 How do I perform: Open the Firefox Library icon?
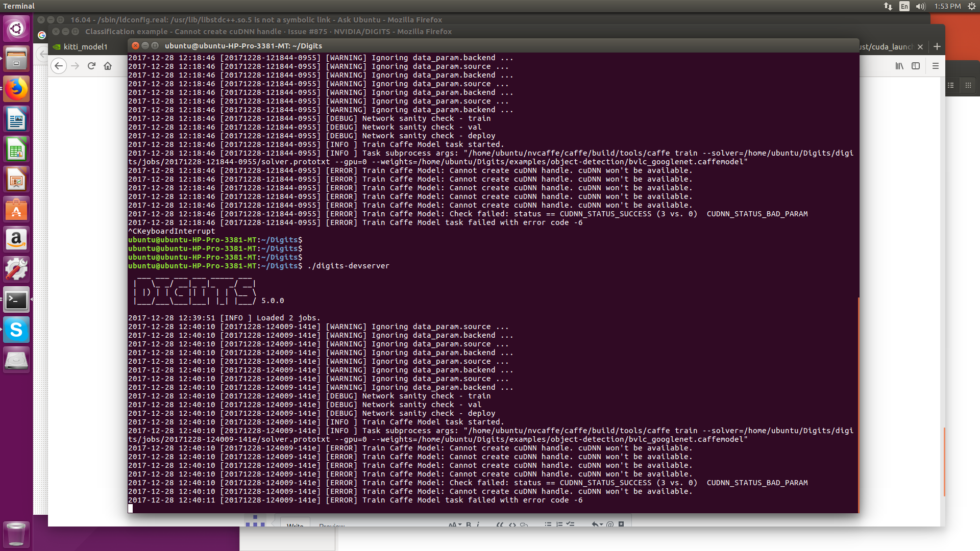(899, 66)
